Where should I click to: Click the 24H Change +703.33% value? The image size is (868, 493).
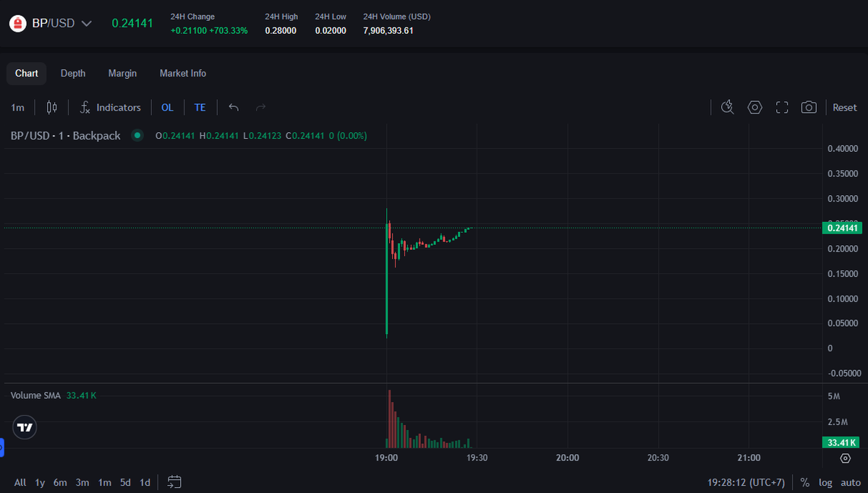point(228,30)
